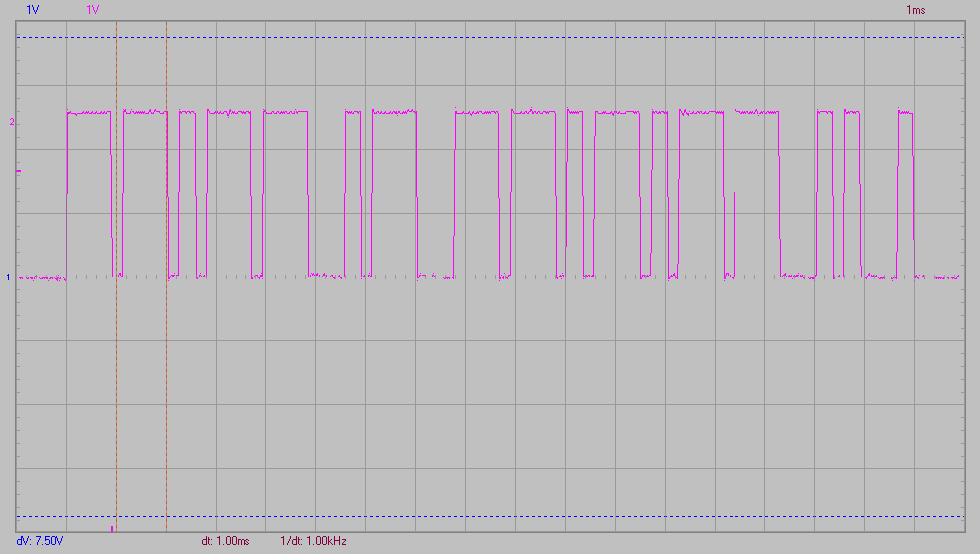Select the upper blue horizontal voltage cursor
Image resolution: width=980 pixels, height=554 pixels.
[x=490, y=38]
